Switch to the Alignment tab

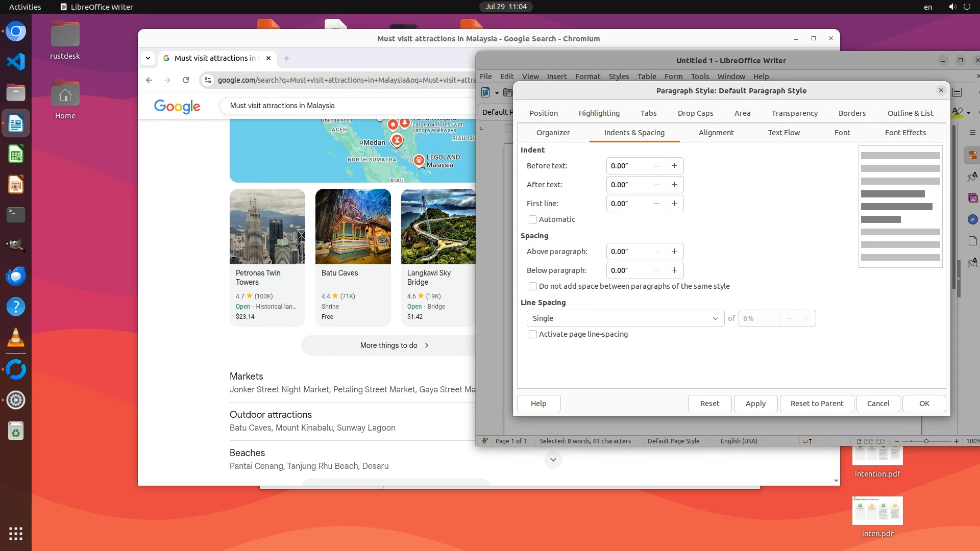pos(716,133)
